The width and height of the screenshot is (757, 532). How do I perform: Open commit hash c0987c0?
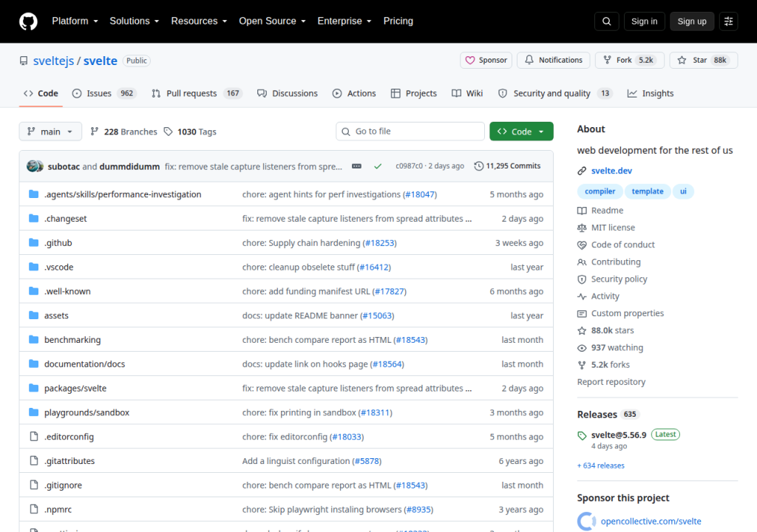click(x=409, y=166)
